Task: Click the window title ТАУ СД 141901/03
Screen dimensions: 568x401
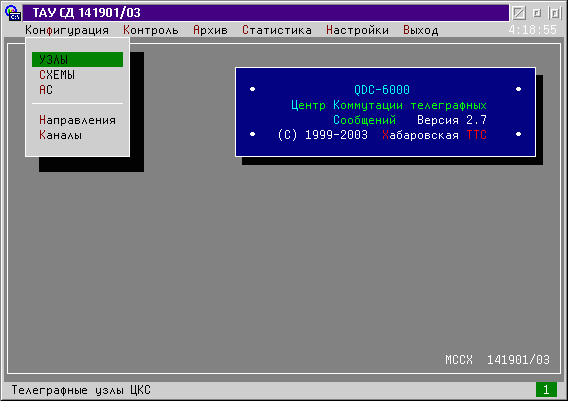Action: tap(87, 13)
